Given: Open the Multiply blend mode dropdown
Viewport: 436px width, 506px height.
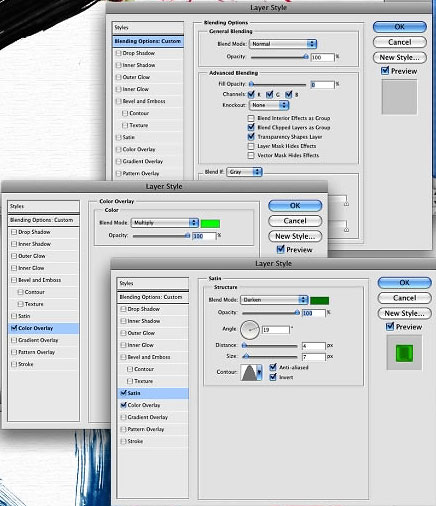Looking at the screenshot, I should tap(165, 223).
